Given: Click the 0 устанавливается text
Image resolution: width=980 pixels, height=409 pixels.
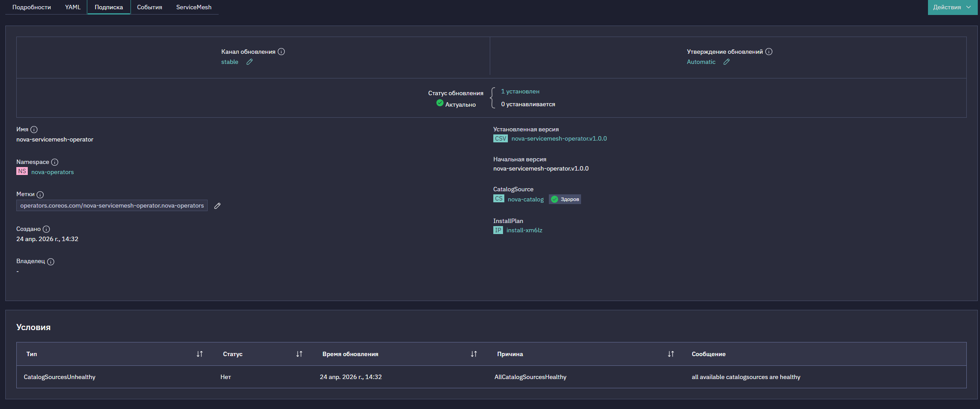Looking at the screenshot, I should [528, 104].
